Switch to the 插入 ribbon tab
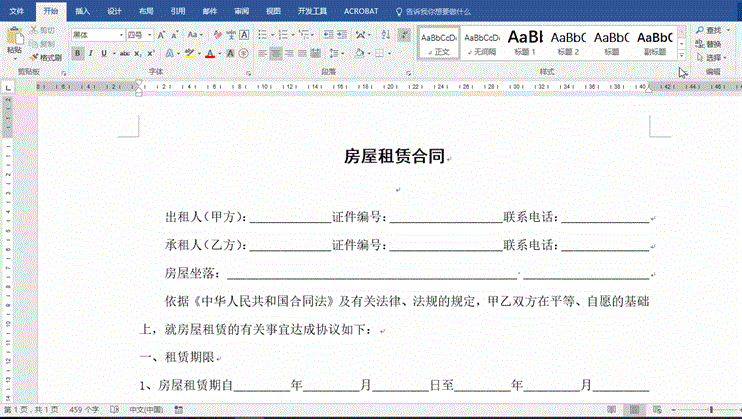742x419 pixels. (x=83, y=11)
